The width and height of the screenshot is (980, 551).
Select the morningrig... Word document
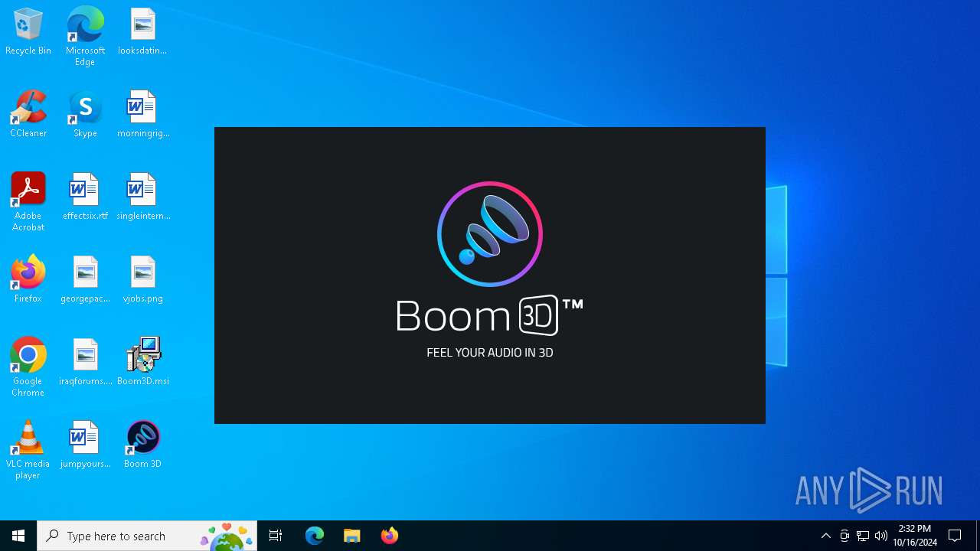pyautogui.click(x=142, y=115)
